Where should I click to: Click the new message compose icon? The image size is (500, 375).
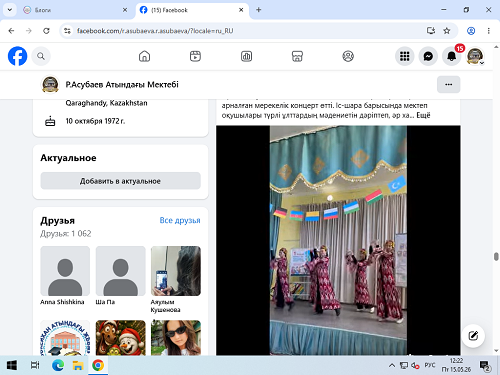[x=473, y=336]
